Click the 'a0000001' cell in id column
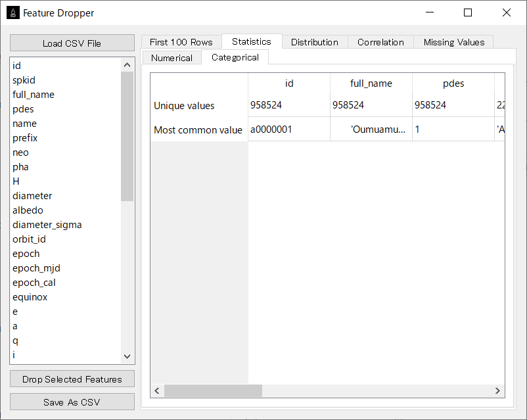 pyautogui.click(x=289, y=129)
